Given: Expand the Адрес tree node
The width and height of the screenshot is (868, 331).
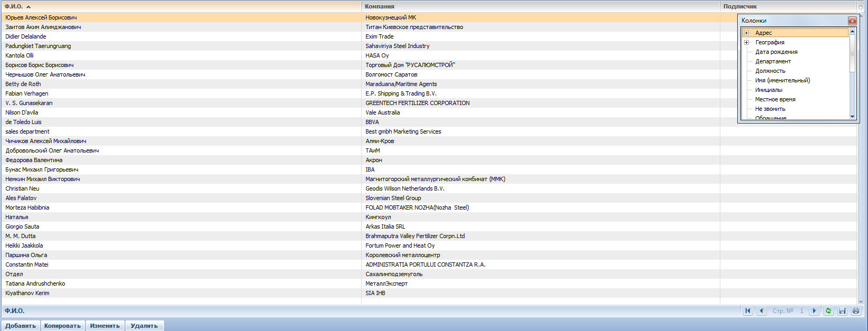Looking at the screenshot, I should click(x=746, y=33).
